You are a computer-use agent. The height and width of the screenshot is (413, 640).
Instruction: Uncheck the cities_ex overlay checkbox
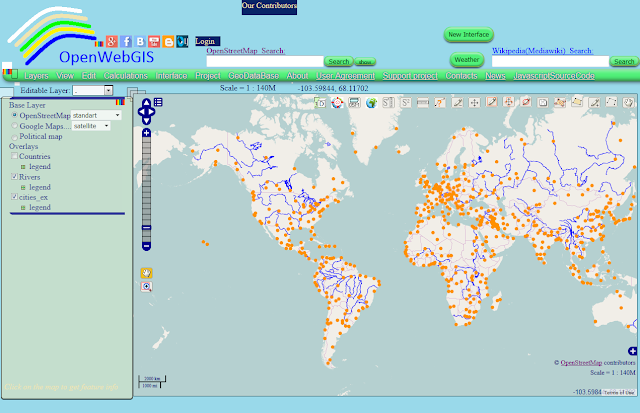tap(14, 197)
